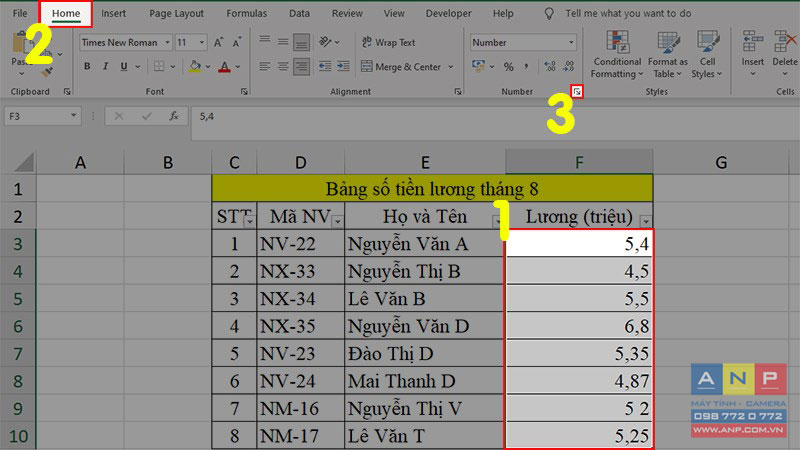Click the Increase Font Size icon

(x=218, y=42)
